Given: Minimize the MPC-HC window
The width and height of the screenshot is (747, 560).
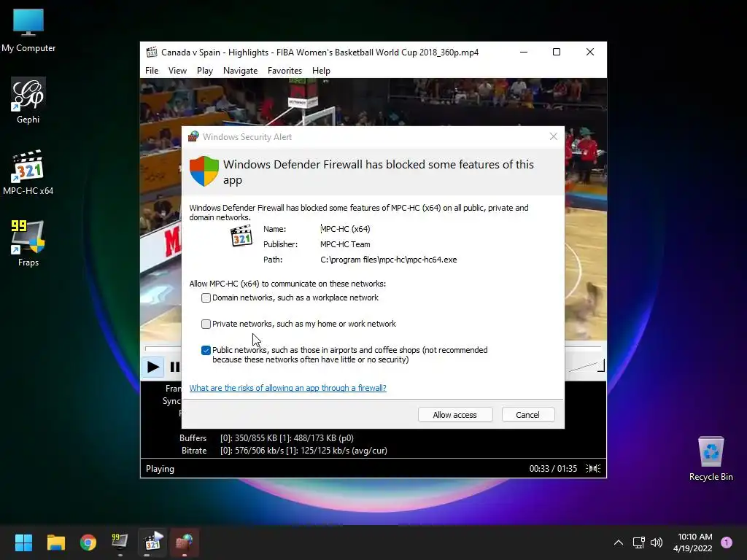Looking at the screenshot, I should tap(524, 52).
